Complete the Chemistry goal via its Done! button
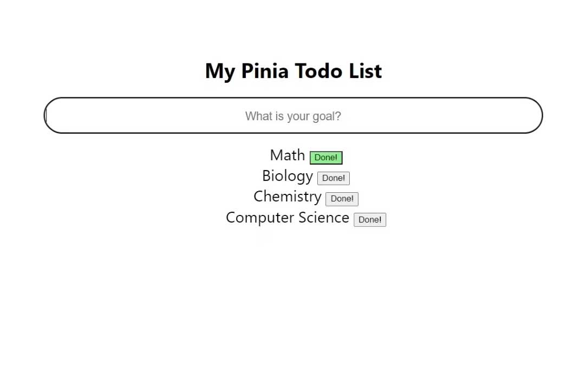The image size is (588, 379). tap(342, 199)
